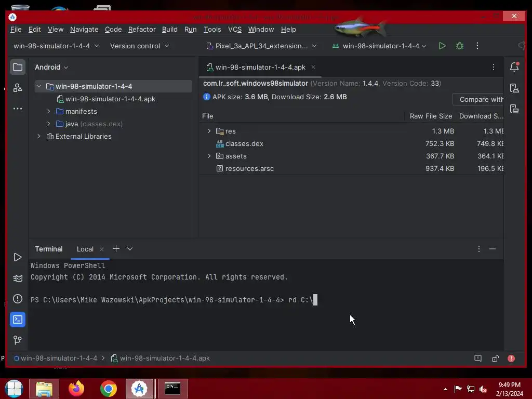Click the File column header

(208, 116)
